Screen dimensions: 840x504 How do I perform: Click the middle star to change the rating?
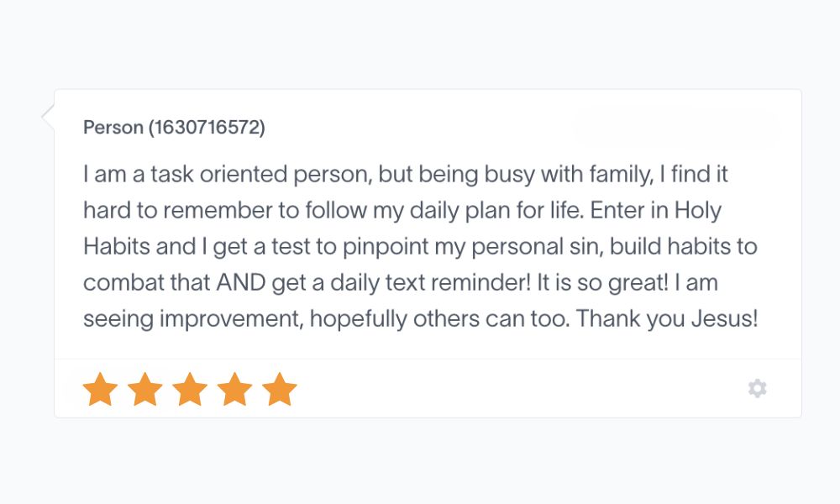click(x=191, y=388)
